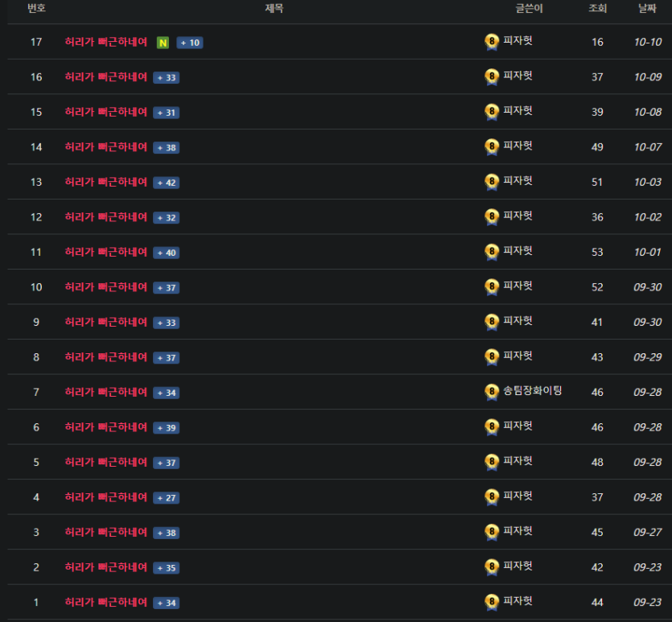Select author 피자헛 in row 10
The image size is (672, 622).
coord(517,286)
